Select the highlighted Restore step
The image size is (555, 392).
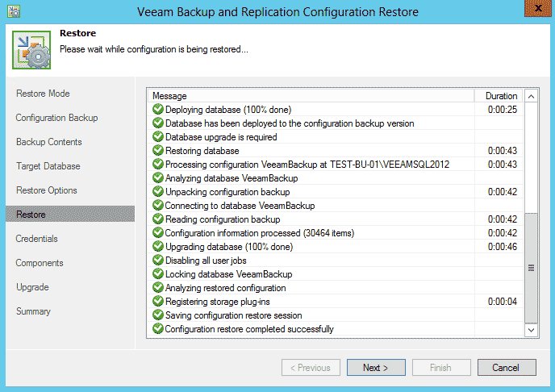(x=70, y=214)
